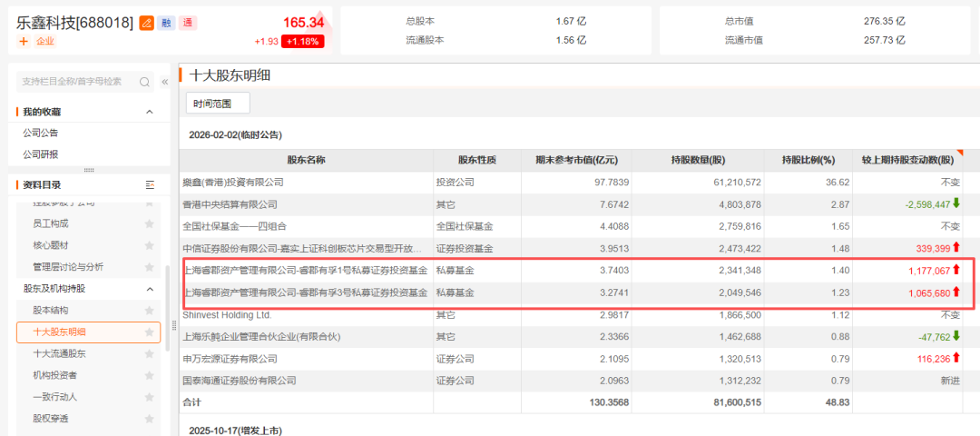
Task: Click the search magnifier icon in sidebar
Action: point(145,82)
